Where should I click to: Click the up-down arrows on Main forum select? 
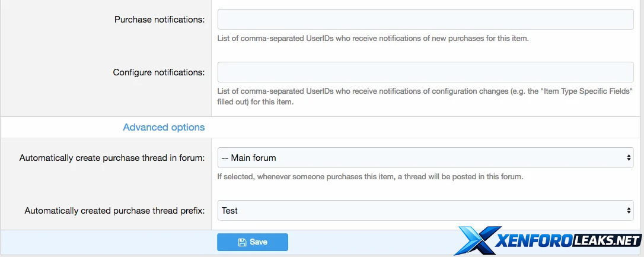(629, 158)
